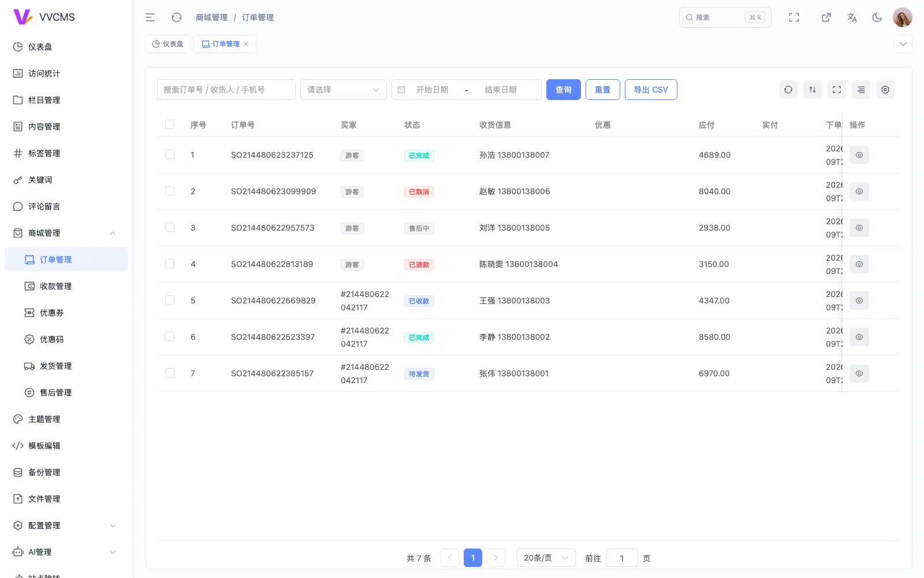This screenshot has height=578, width=924.
Task: Open 优惠券 in the sidebar
Action: tap(66, 313)
